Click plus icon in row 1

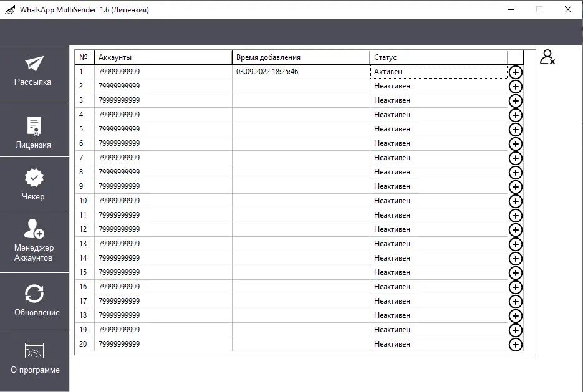[515, 72]
